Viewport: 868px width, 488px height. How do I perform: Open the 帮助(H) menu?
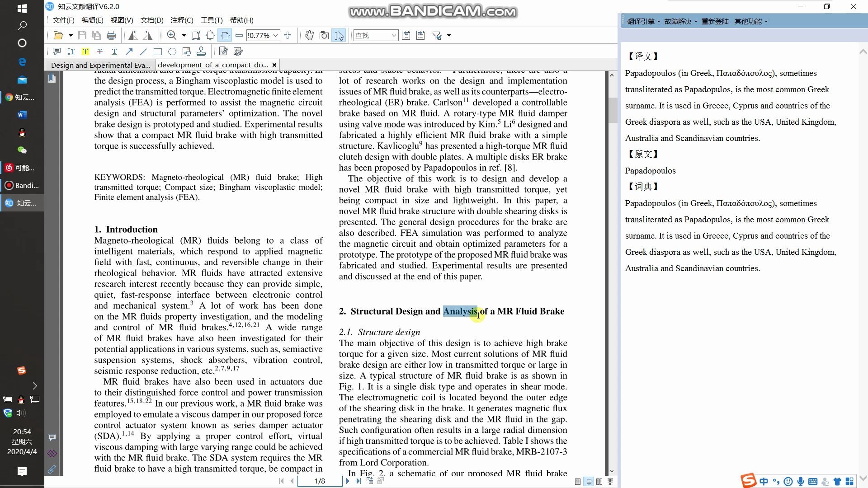[241, 20]
